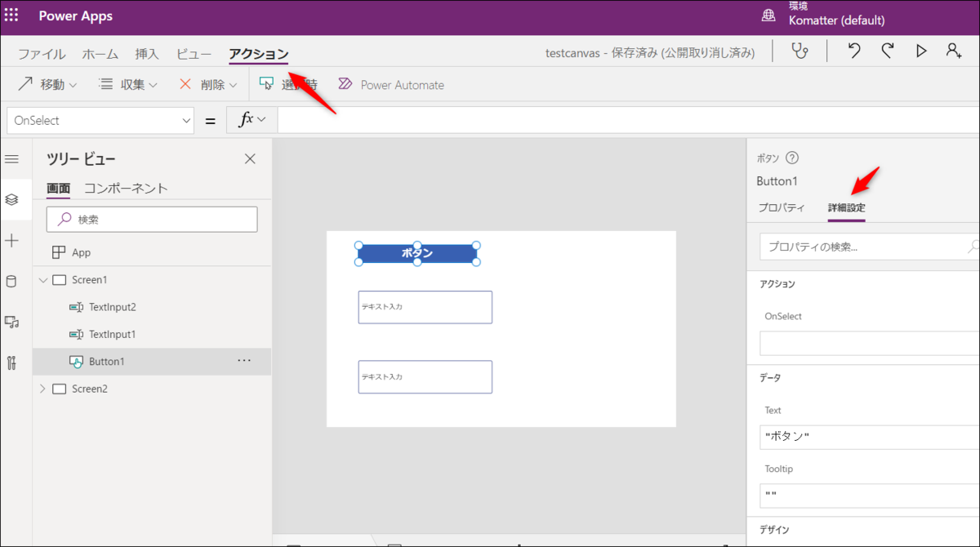Open the Data sources cylinder icon

pyautogui.click(x=11, y=282)
